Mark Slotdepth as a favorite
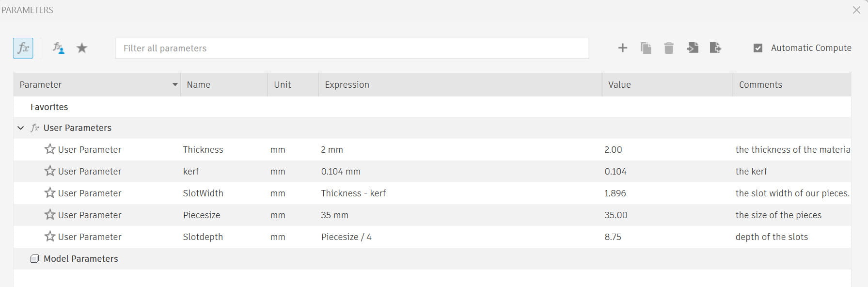The height and width of the screenshot is (287, 868). pyautogui.click(x=49, y=237)
